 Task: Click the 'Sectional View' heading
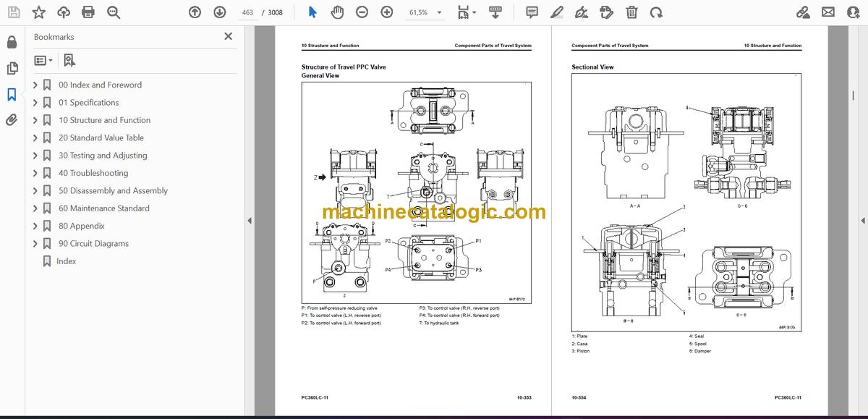[592, 67]
